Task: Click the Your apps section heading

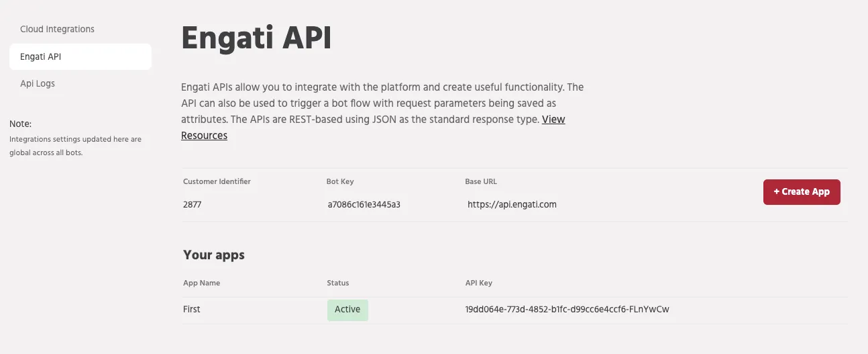Action: coord(214,255)
